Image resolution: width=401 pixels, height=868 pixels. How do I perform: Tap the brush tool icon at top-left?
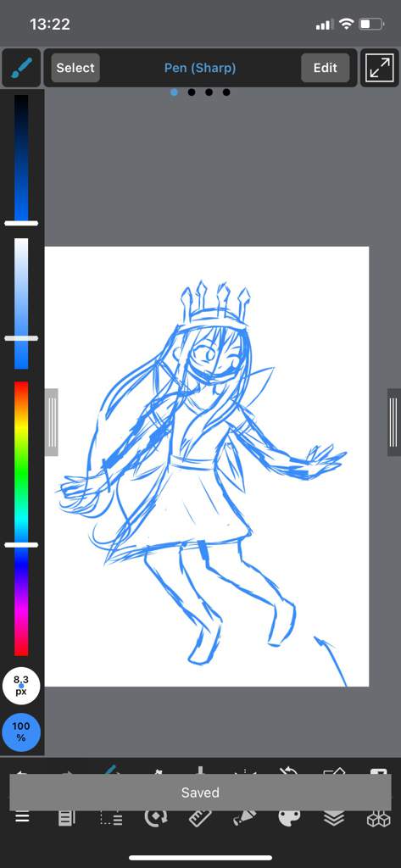[x=21, y=68]
